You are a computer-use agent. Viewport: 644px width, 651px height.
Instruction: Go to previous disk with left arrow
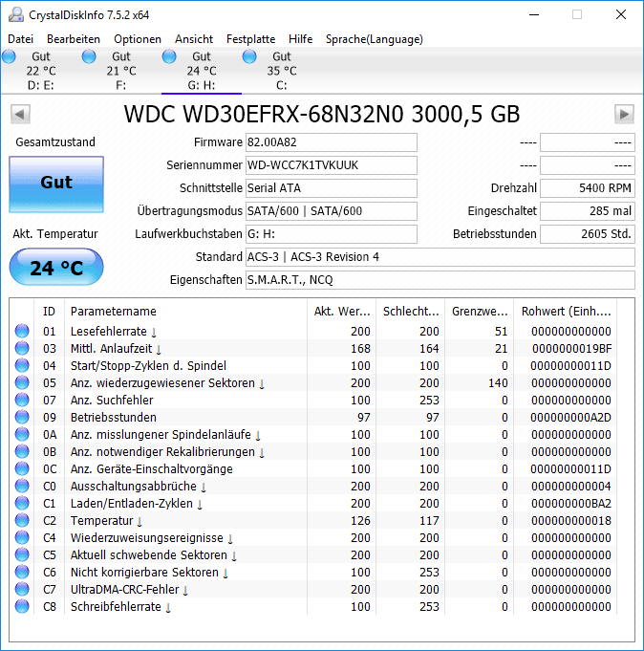(x=20, y=114)
